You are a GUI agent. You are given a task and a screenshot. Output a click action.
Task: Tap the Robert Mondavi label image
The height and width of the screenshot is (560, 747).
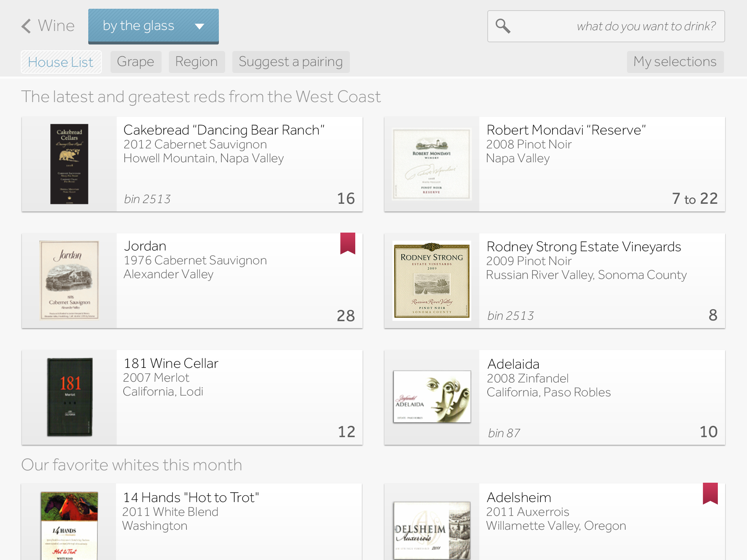432,164
